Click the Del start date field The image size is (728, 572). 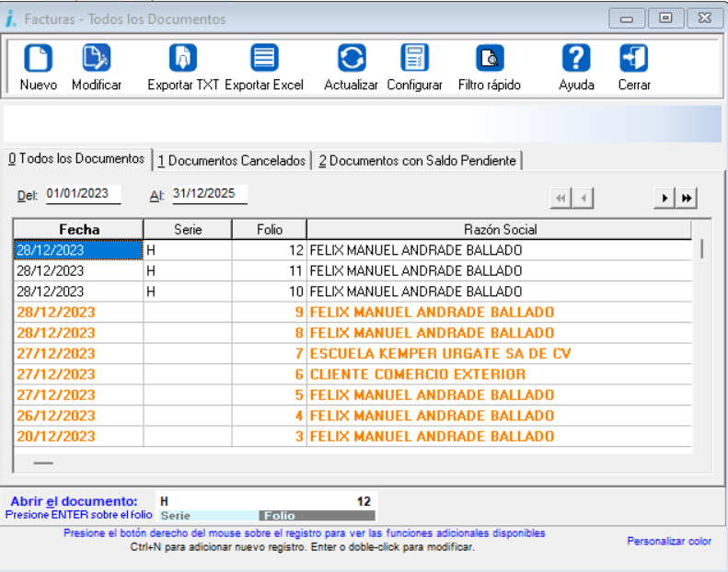pyautogui.click(x=83, y=193)
